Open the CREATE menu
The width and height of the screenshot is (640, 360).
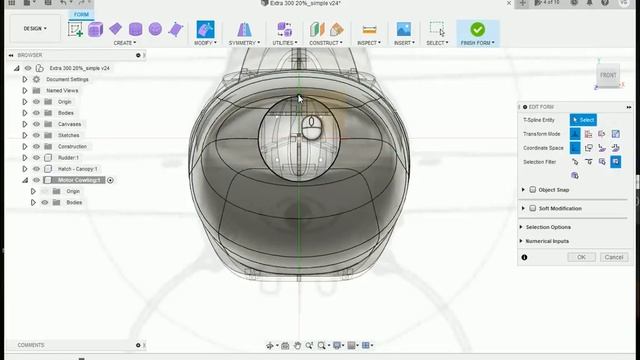coord(124,43)
